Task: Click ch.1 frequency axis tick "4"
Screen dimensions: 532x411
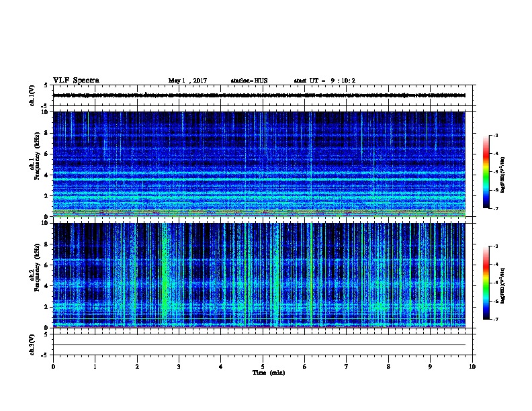Action: [46, 175]
